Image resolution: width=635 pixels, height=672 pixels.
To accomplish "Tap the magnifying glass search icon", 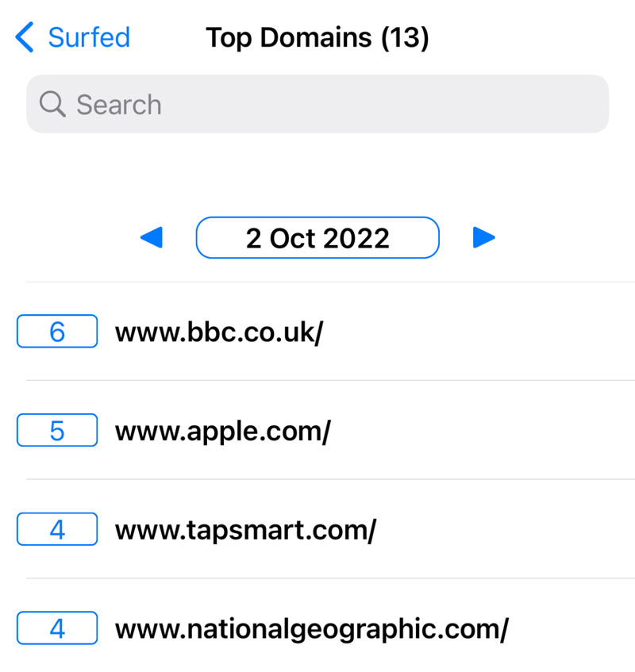I will [52, 104].
